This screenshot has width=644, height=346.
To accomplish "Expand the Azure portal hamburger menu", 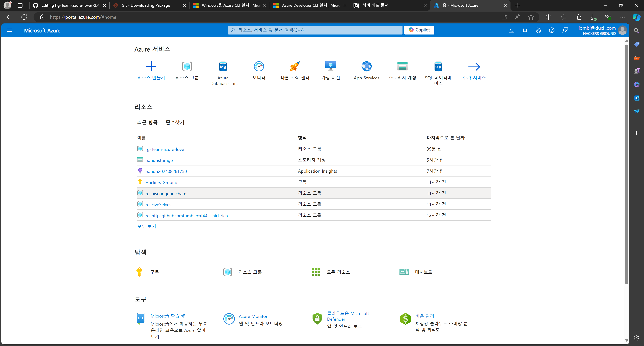I will (x=10, y=30).
